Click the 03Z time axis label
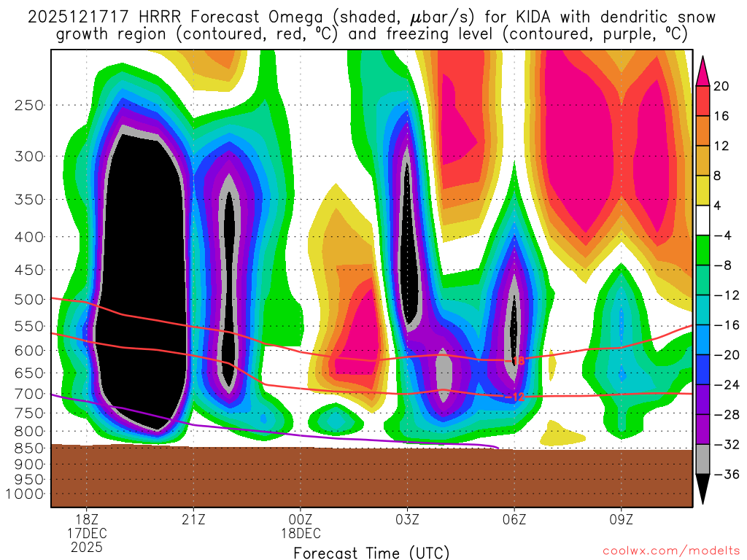Image resolution: width=747 pixels, height=560 pixels. click(x=407, y=519)
